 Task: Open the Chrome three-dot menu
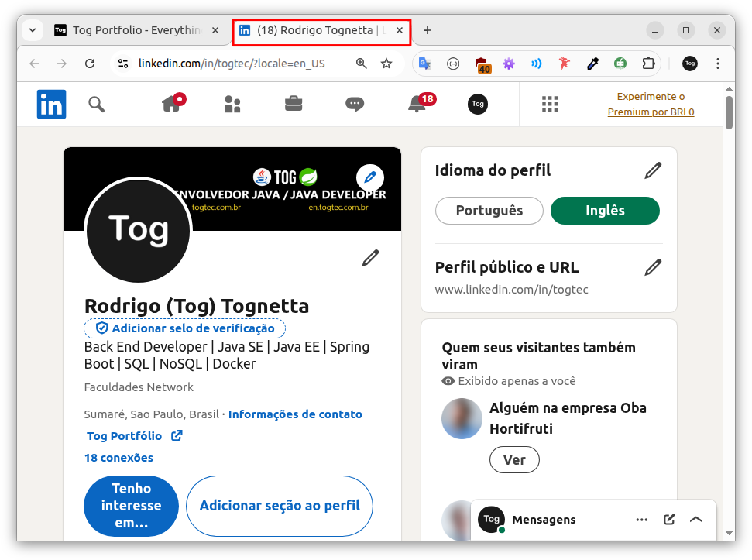pos(718,64)
